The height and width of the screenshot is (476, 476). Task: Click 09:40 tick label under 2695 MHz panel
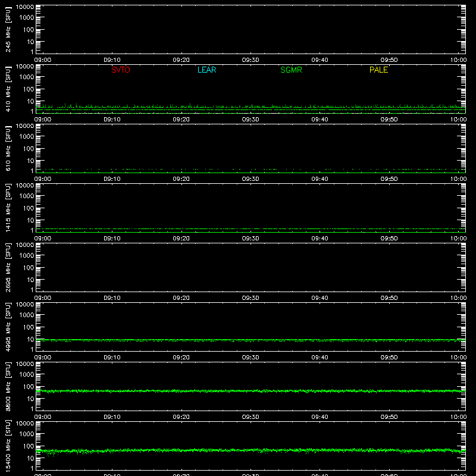320,298
